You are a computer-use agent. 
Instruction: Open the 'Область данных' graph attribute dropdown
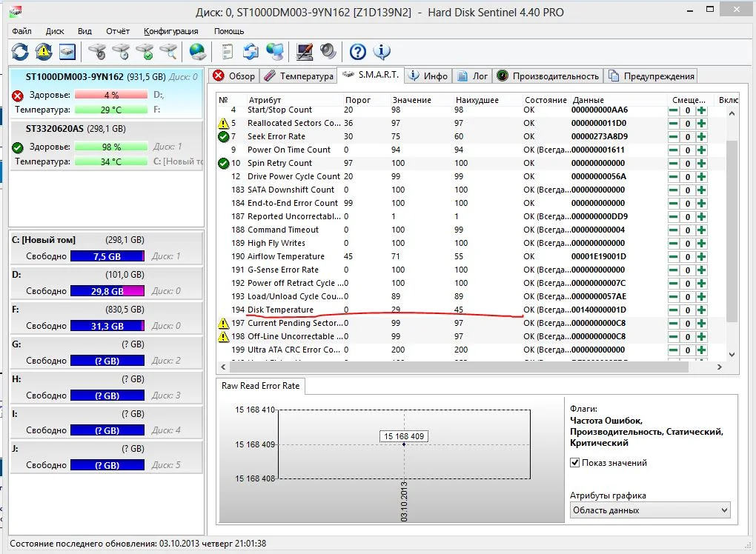[650, 510]
